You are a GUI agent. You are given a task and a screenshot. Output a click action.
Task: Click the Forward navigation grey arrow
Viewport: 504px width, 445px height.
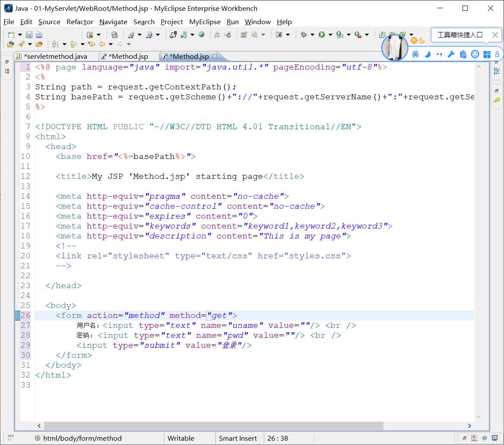pos(120,44)
